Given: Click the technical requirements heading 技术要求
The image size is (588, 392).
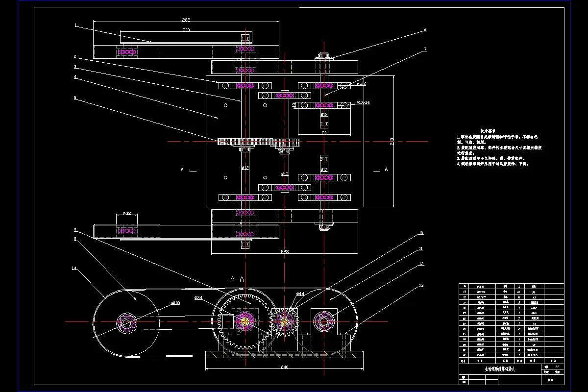Looking at the screenshot, I should point(488,131).
